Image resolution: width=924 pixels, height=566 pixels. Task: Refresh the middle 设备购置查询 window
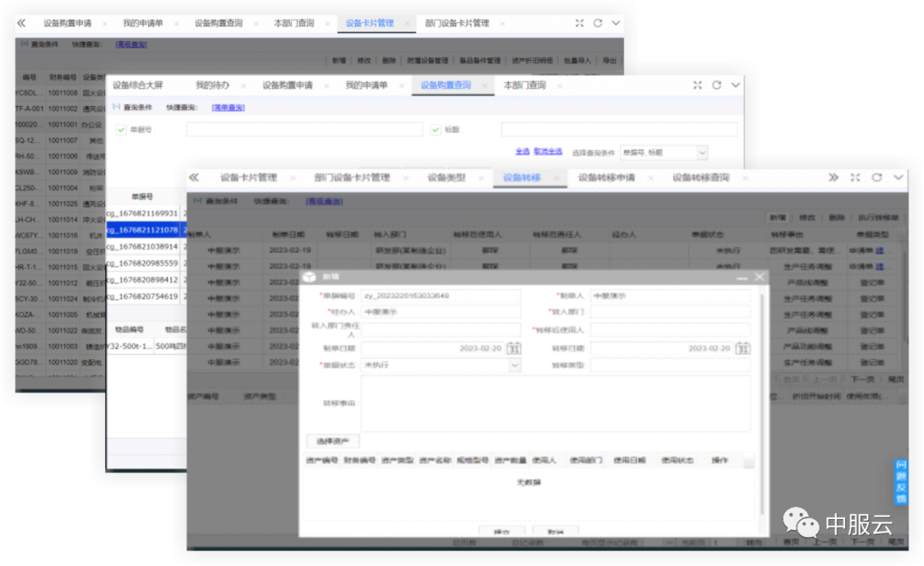click(717, 85)
